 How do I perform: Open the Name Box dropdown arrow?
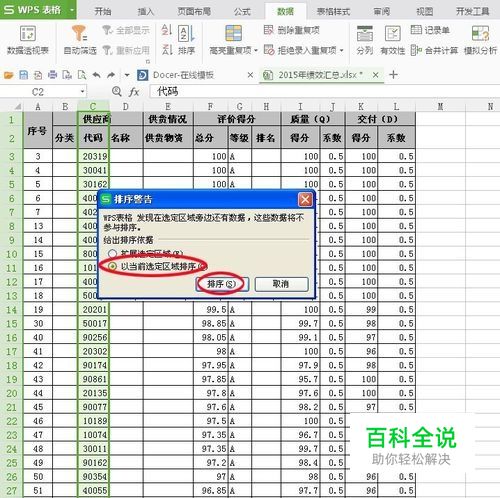point(82,92)
